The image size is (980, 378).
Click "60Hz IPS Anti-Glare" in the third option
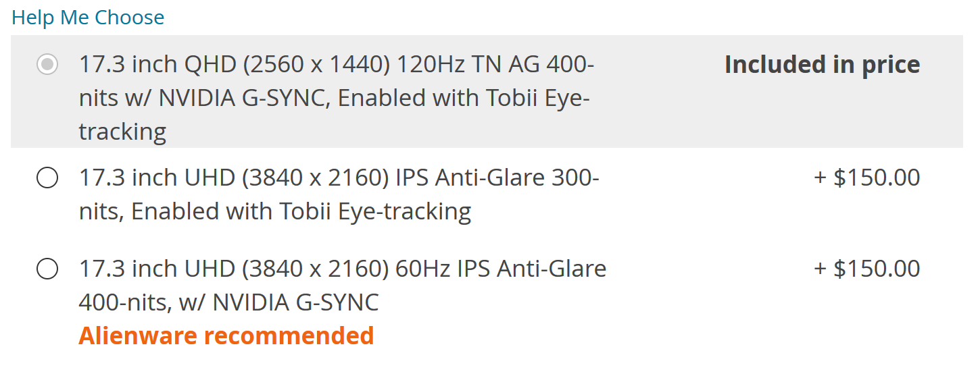(x=501, y=269)
